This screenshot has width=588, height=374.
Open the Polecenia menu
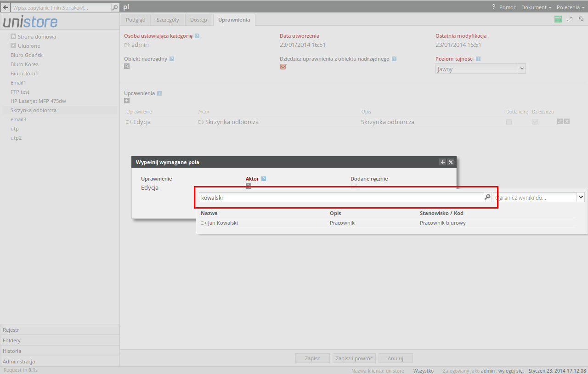(x=571, y=7)
